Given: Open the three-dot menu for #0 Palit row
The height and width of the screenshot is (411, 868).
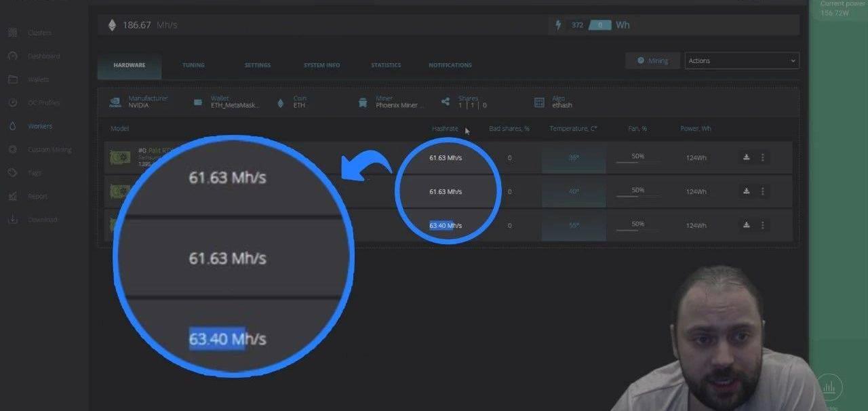Looking at the screenshot, I should coord(763,157).
